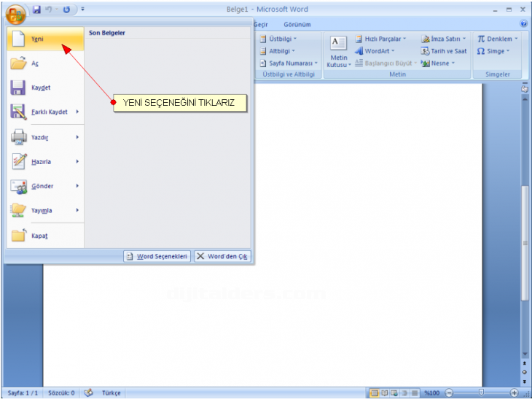532x399 pixels.
Task: Select Print Layout view icon
Action: [x=375, y=393]
